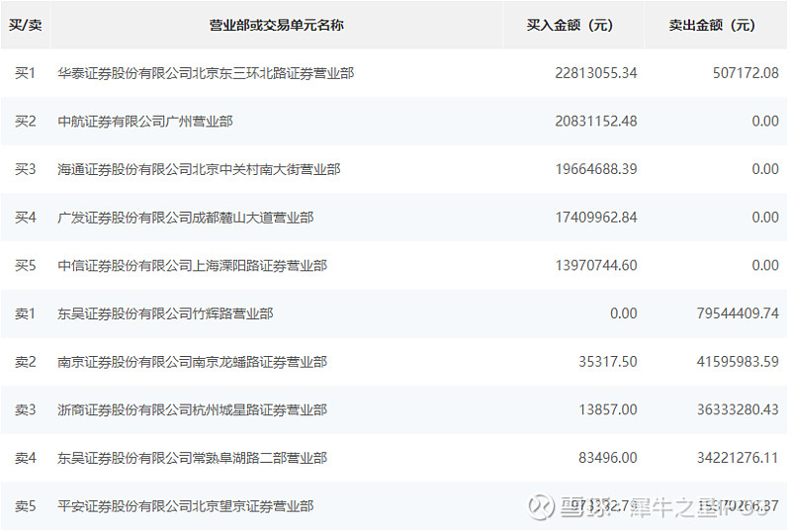Click buy amount 20831152.48
The image size is (791, 532).
coord(596,122)
